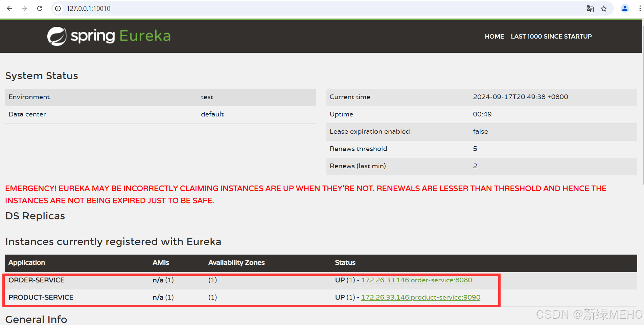This screenshot has height=325, width=644.
Task: Select availability zone (1) for ORDER-SERVICE
Action: point(212,280)
